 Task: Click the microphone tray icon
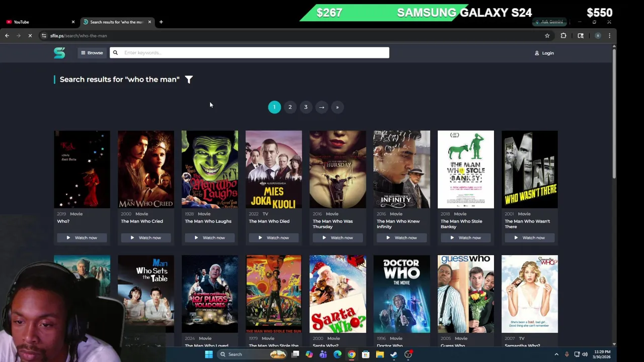(x=567, y=354)
